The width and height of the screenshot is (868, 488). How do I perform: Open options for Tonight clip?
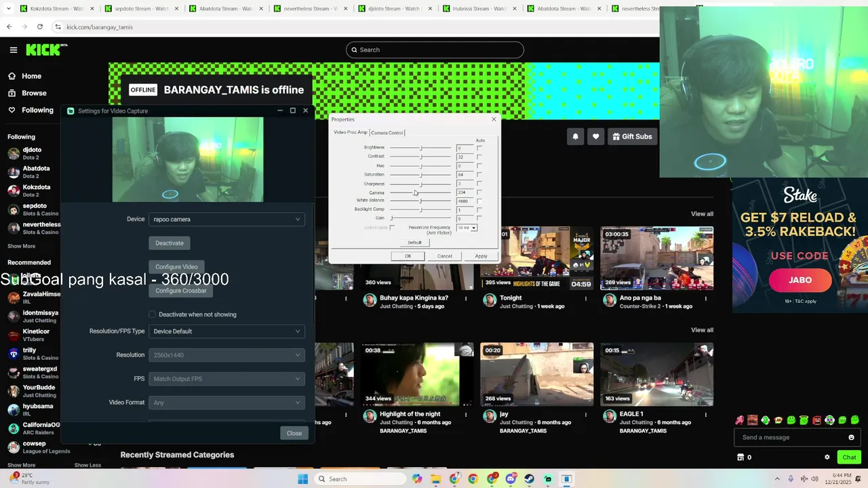586,298
